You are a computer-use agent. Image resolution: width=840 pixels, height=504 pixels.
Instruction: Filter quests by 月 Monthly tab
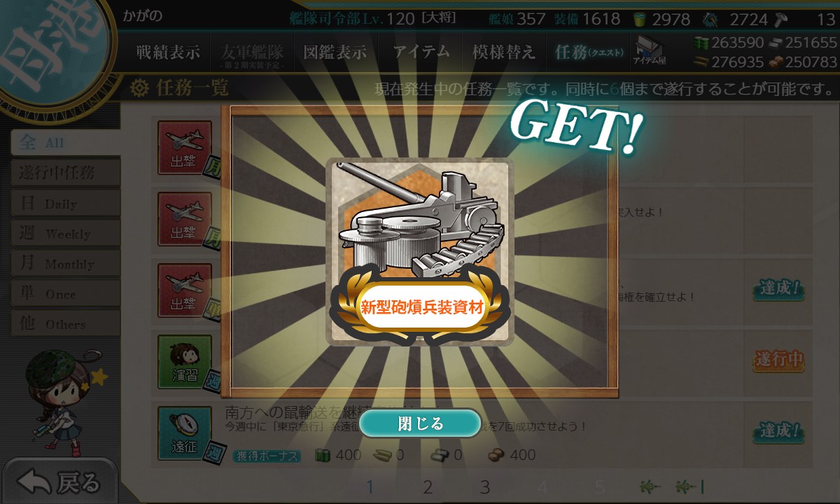coord(64,263)
